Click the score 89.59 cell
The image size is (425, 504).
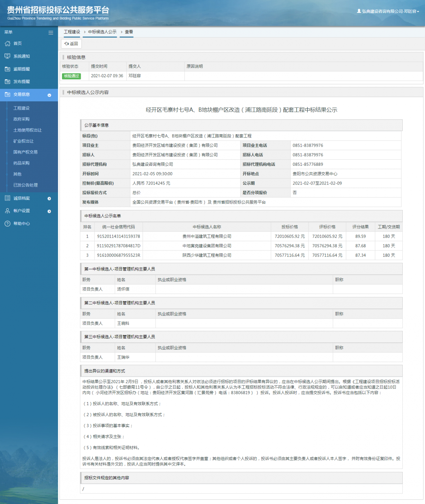tap(361, 236)
